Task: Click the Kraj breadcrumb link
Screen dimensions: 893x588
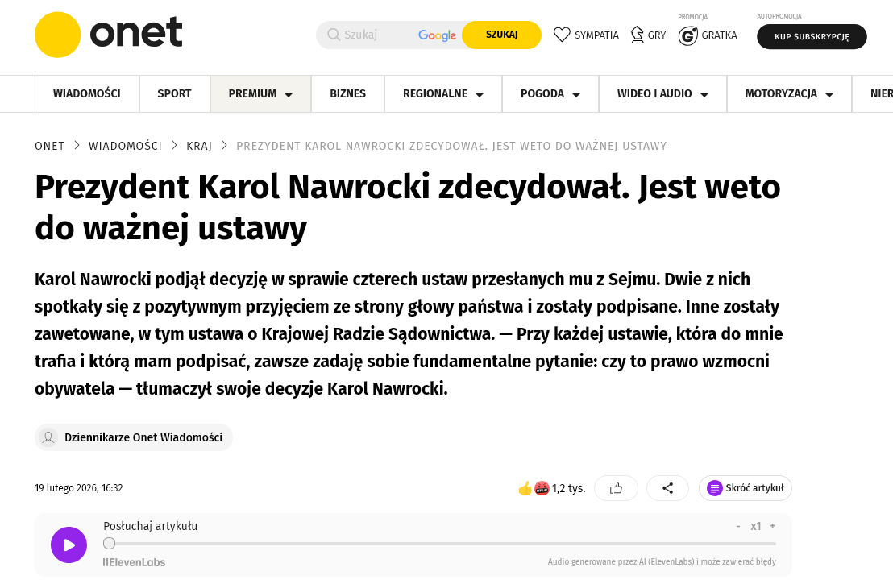Action: tap(199, 146)
